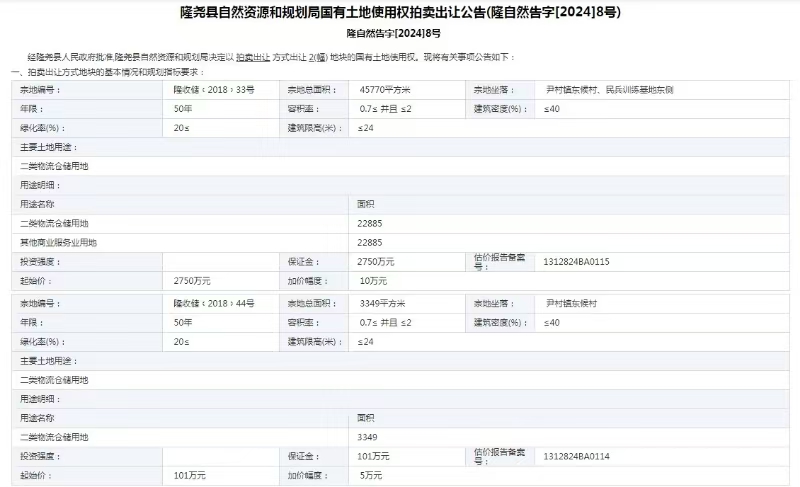The height and width of the screenshot is (487, 800).
Task: Click location 尹村镇东候村、民兵训练基地东侧
Action: click(x=608, y=90)
